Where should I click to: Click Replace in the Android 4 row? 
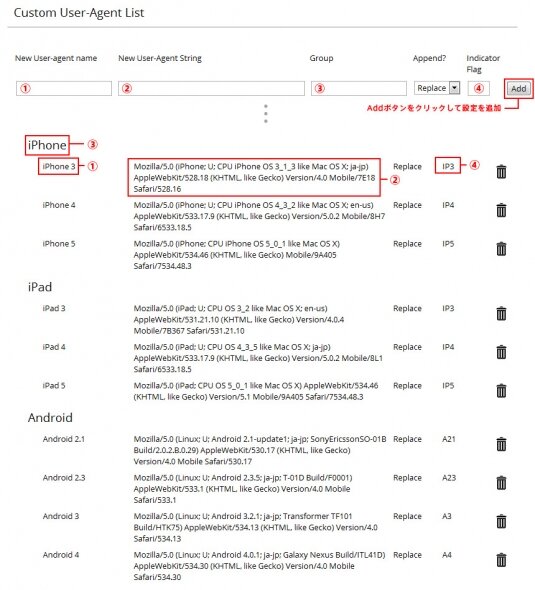coord(407,555)
